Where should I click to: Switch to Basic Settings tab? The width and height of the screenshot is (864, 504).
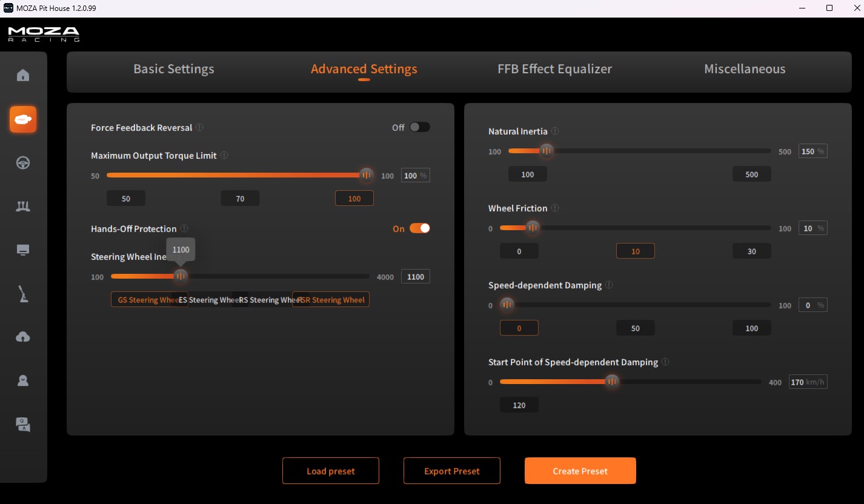pos(174,69)
